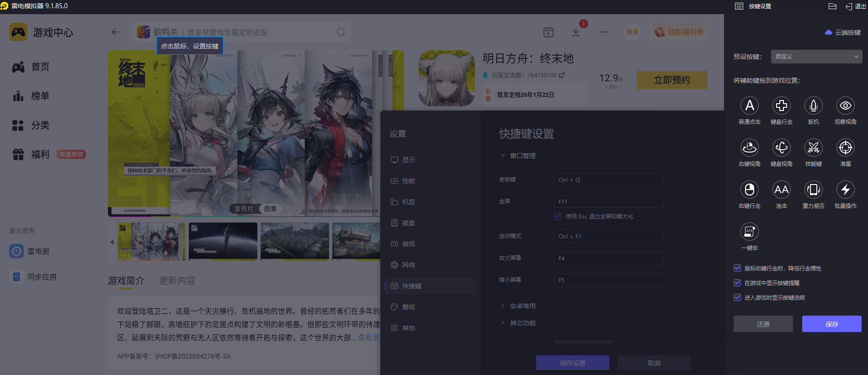
Task: Show the 宣传片 trailer tab
Action: (244, 209)
